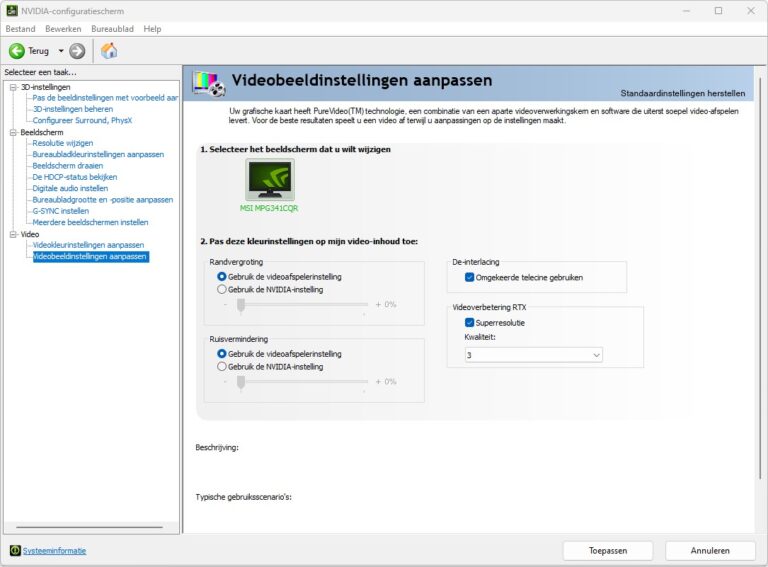Collapse the 3D-instellingen tree node
768x567 pixels.
coord(13,87)
